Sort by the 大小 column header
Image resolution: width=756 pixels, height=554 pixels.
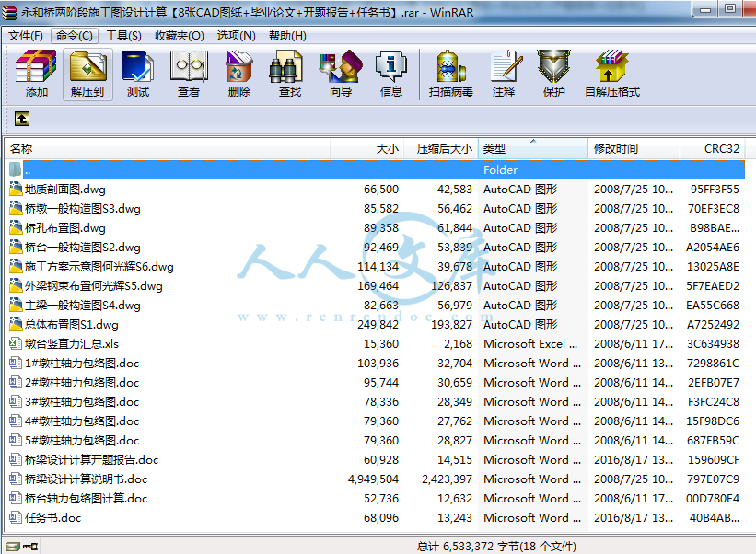(366, 148)
